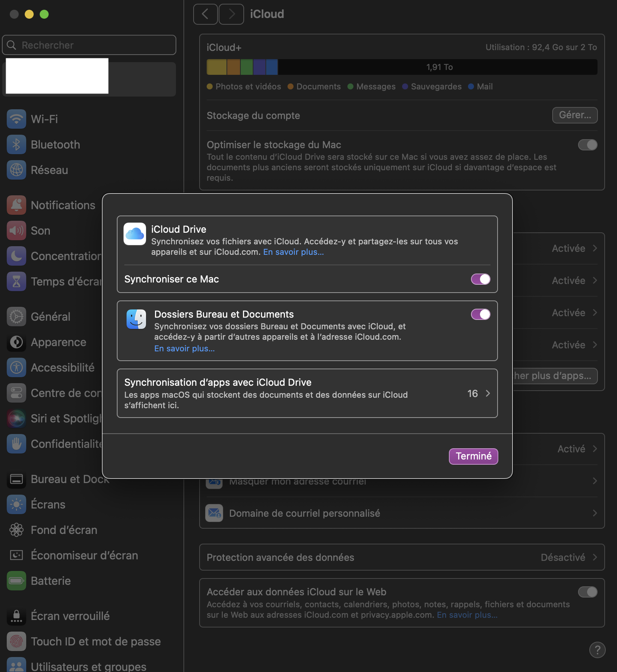The height and width of the screenshot is (672, 617).
Task: Click the Terminé button
Action: click(x=474, y=456)
